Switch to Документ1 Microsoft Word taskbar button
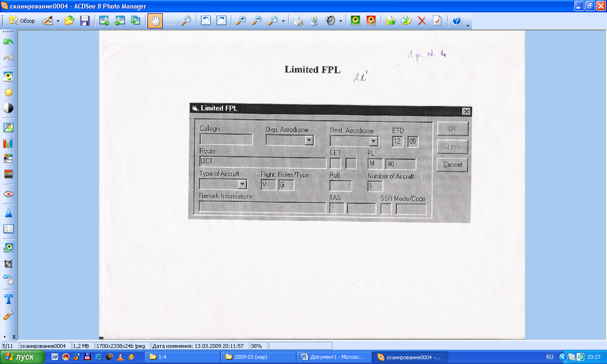The width and height of the screenshot is (607, 364). pyautogui.click(x=333, y=357)
